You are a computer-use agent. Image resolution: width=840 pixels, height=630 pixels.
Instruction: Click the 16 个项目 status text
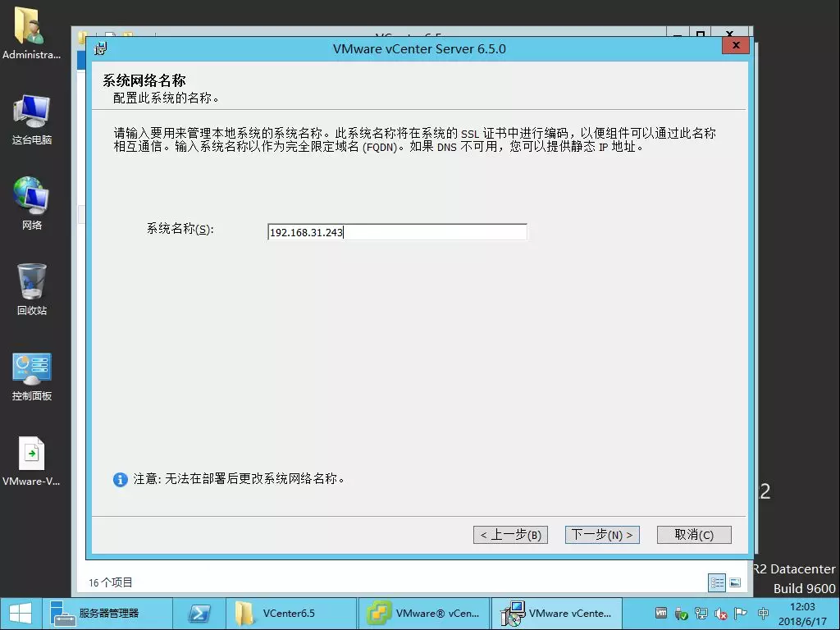click(111, 583)
